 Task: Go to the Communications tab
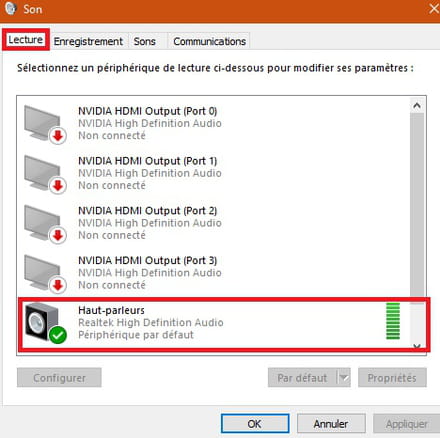pos(209,41)
